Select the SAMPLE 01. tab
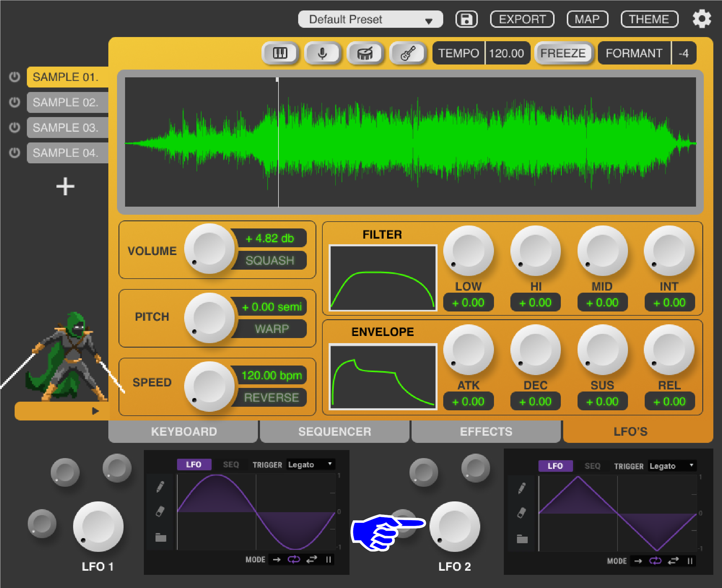Viewport: 722px width, 588px height. pyautogui.click(x=68, y=77)
